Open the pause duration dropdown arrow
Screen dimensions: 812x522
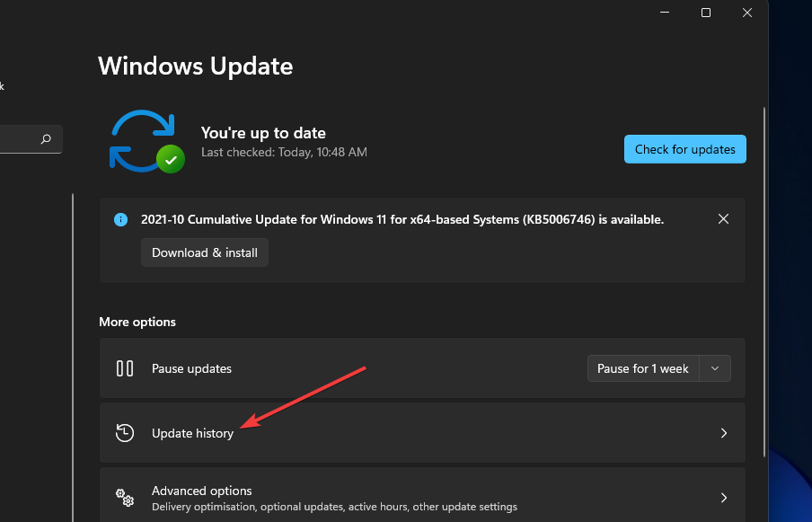[715, 368]
